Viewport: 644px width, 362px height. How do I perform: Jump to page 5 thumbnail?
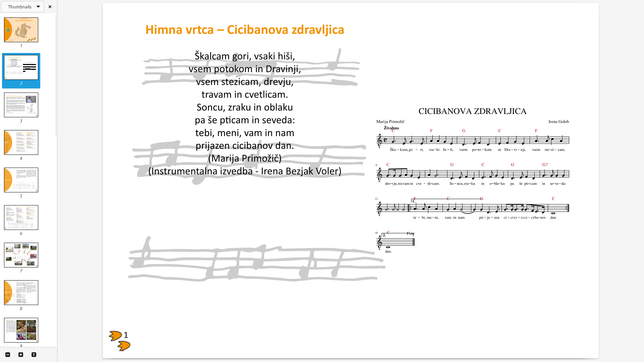(x=21, y=180)
